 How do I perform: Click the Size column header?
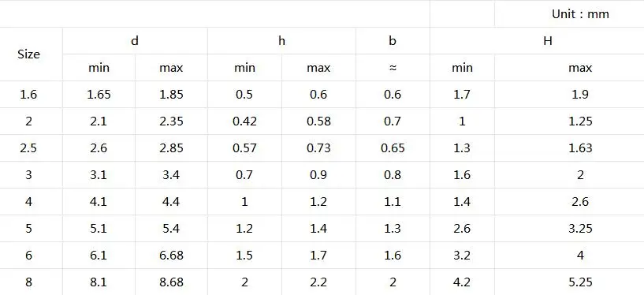point(28,54)
